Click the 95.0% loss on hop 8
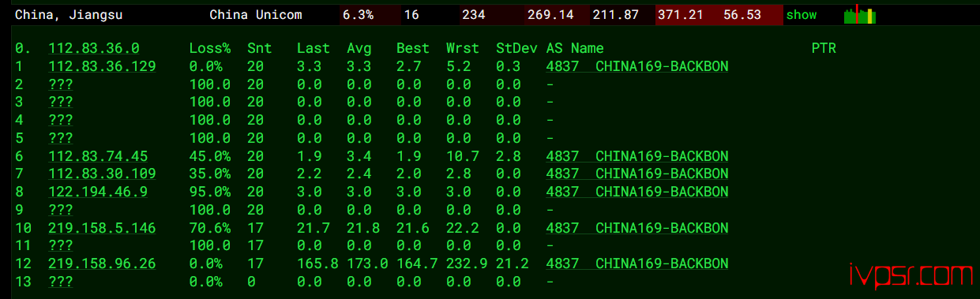 pyautogui.click(x=210, y=192)
